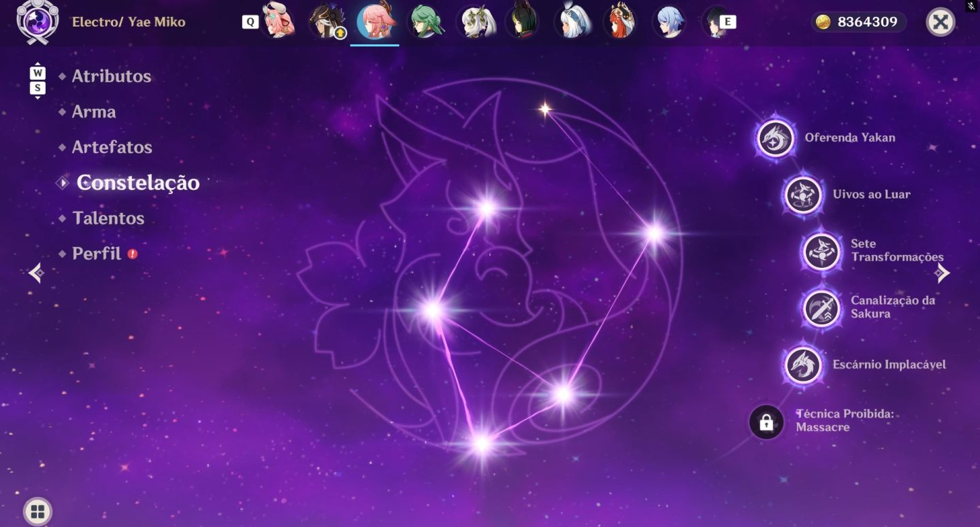Click the constellation star inside the oval swirl
Image resolution: width=980 pixels, height=527 pixels.
point(563,393)
